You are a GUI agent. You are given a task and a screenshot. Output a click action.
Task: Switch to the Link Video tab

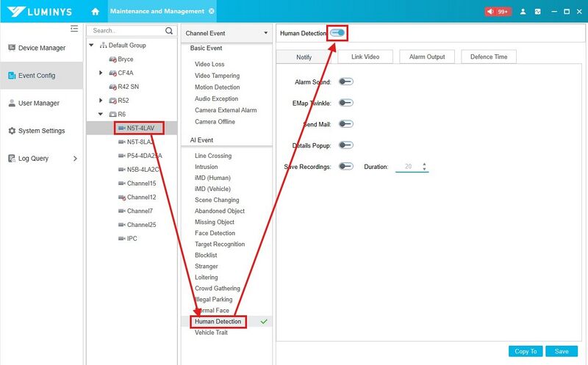point(365,57)
